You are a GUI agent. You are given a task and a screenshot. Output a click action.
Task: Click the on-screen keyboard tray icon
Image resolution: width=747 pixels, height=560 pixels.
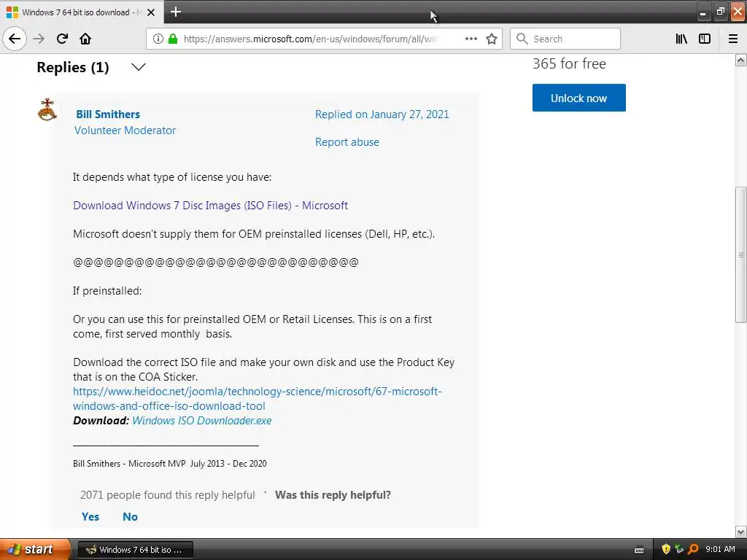[x=639, y=550]
